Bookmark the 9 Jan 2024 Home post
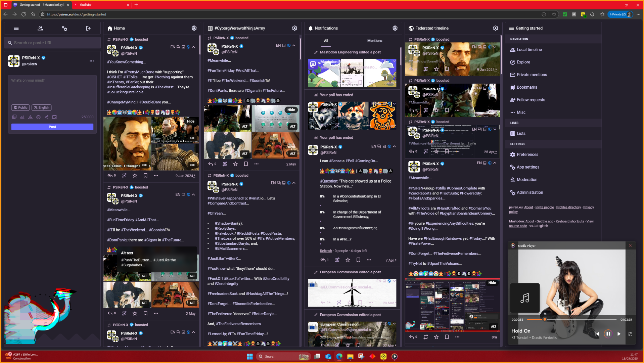 [145, 176]
